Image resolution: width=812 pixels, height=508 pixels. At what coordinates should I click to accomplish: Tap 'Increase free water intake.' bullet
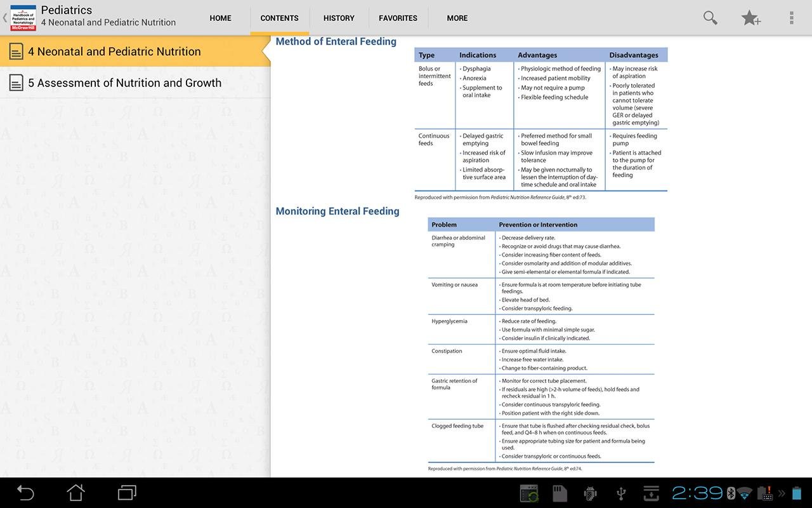click(531, 359)
